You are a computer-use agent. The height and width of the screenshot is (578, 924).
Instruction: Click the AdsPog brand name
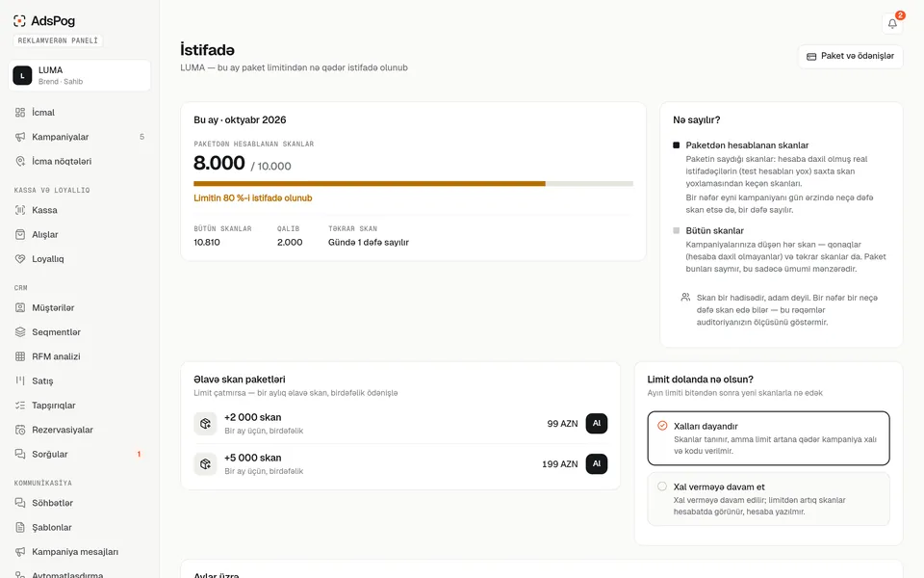(x=53, y=21)
